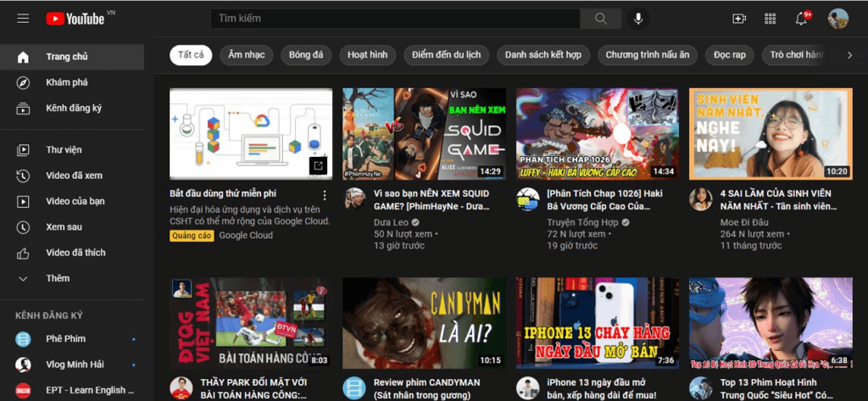
Task: Open Moe Đi Đâu channel avatar
Action: [701, 198]
